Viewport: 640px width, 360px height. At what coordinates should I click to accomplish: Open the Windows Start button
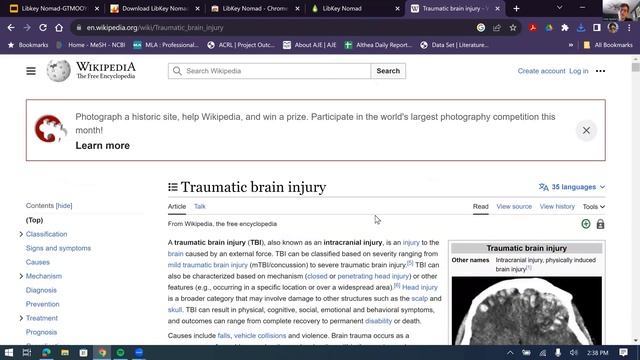coord(9,353)
